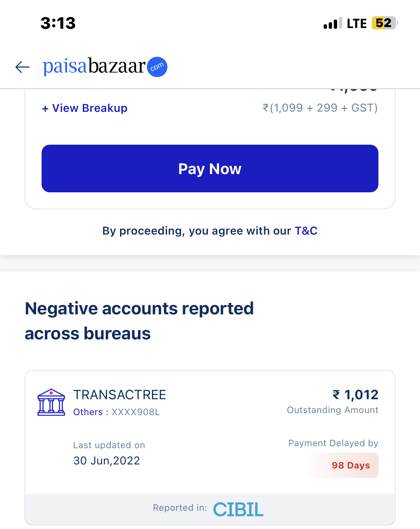Tap the cellular signal bars icon
Viewport: 420px width, 529px height.
tap(332, 23)
